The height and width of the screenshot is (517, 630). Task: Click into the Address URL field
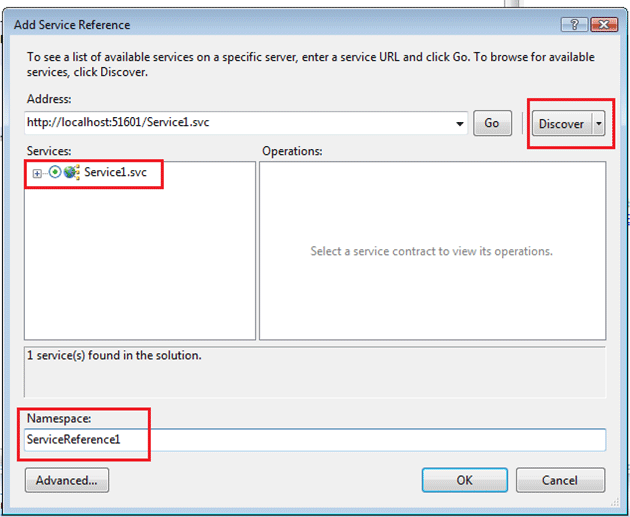coord(240,123)
